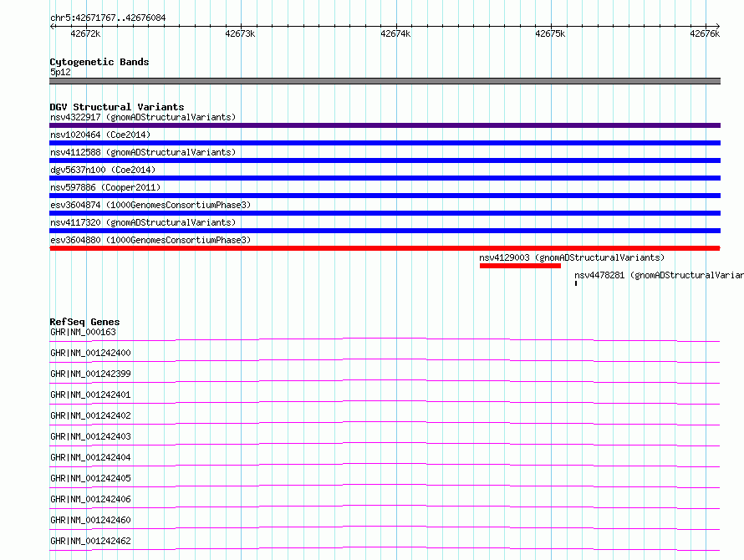
Task: Select the 5p12 band label
Action: pos(60,72)
